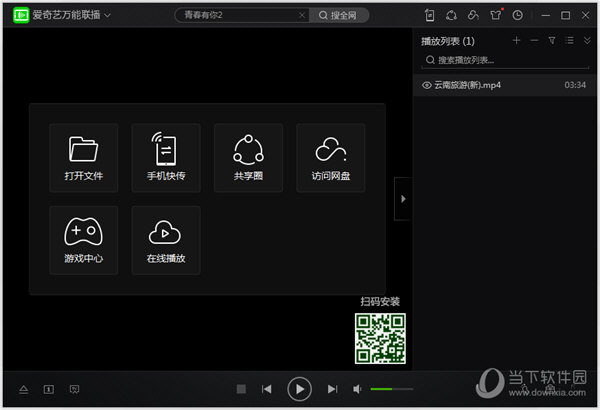Viewport: 600px width, 410px height.
Task: Expand the playlist double-chevron menu
Action: pos(587,40)
